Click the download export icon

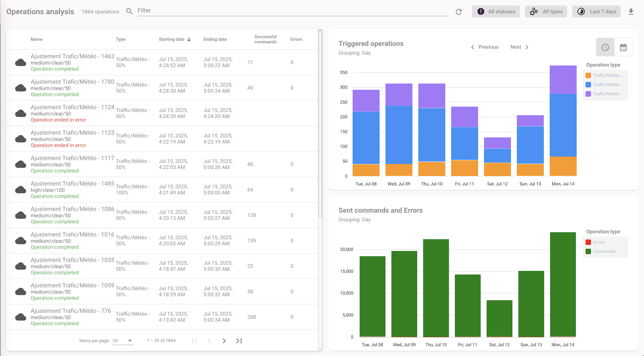[x=631, y=12]
